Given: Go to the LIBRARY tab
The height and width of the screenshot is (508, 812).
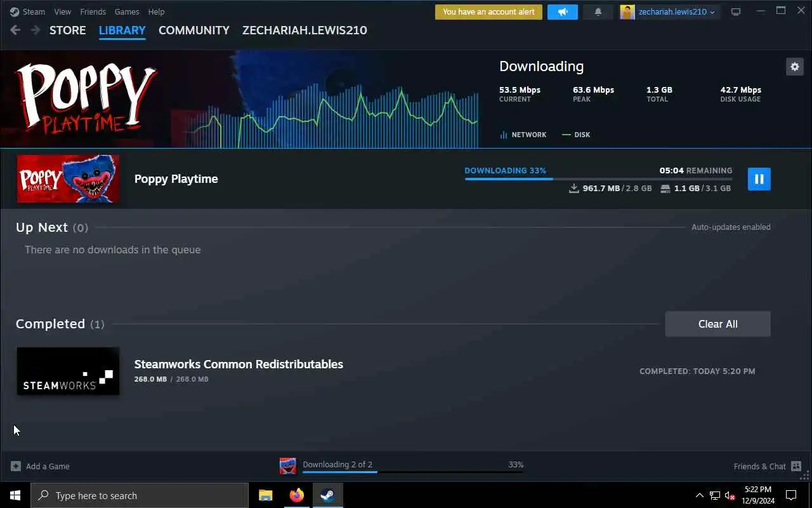Looking at the screenshot, I should (122, 30).
